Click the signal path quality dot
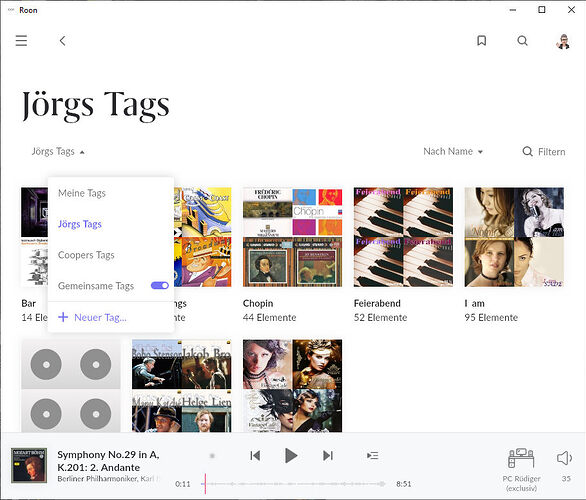This screenshot has width=586, height=500. pos(212,456)
